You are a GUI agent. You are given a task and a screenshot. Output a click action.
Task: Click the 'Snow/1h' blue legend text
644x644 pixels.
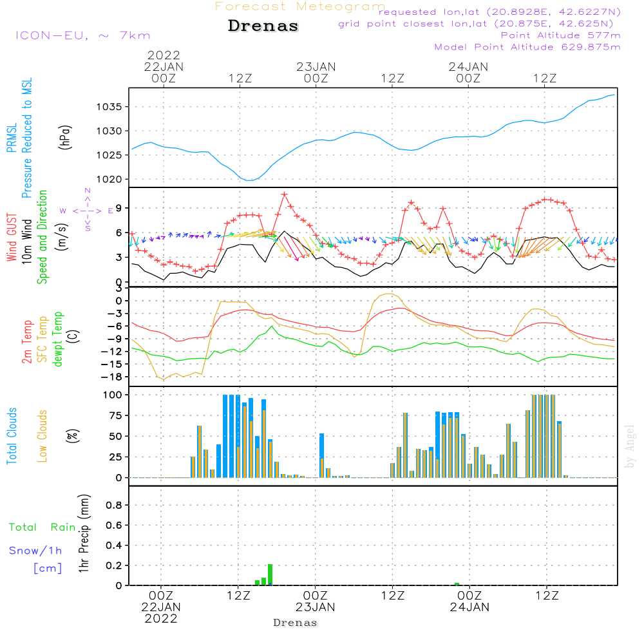(35, 551)
